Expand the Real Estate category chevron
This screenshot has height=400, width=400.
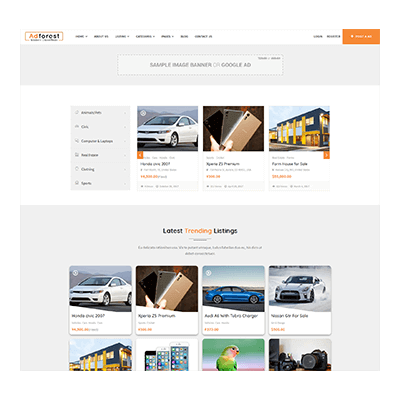pos(125,155)
